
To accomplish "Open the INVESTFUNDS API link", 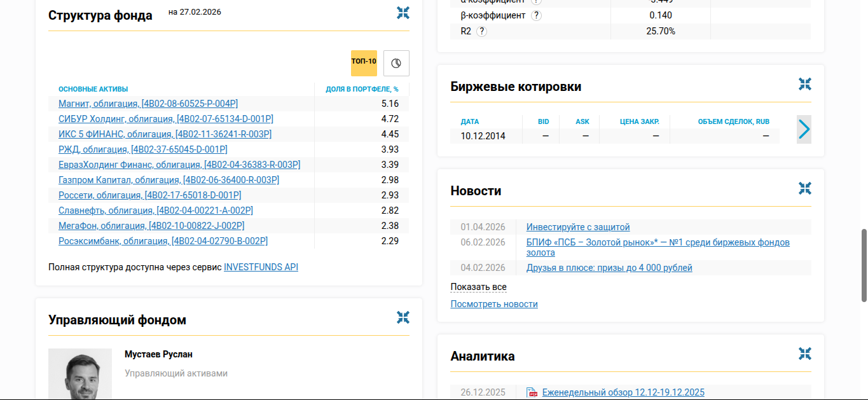I will click(261, 267).
